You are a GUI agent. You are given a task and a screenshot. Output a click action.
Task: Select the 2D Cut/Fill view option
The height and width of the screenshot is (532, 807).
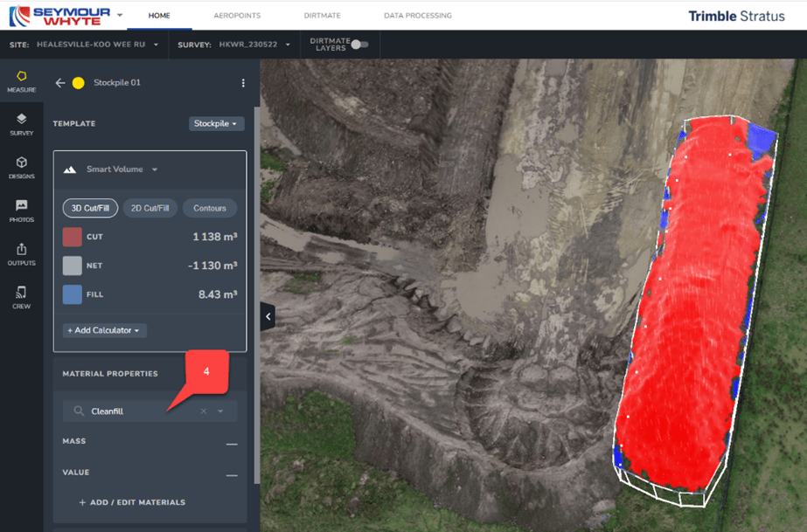(150, 208)
